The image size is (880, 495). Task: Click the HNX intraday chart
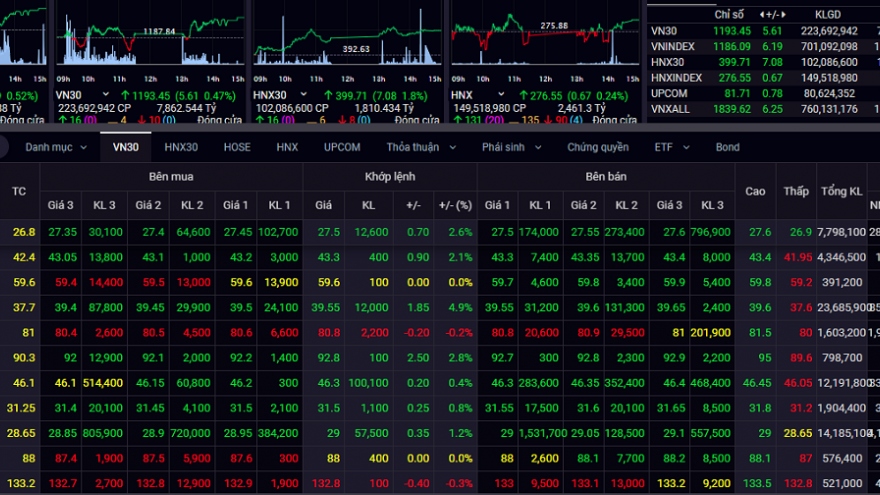(x=545, y=38)
